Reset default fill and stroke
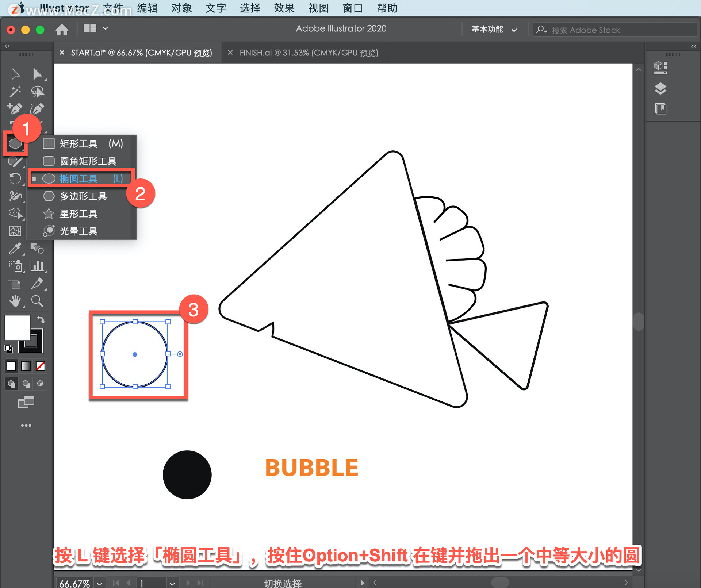The image size is (701, 588). pyautogui.click(x=8, y=349)
